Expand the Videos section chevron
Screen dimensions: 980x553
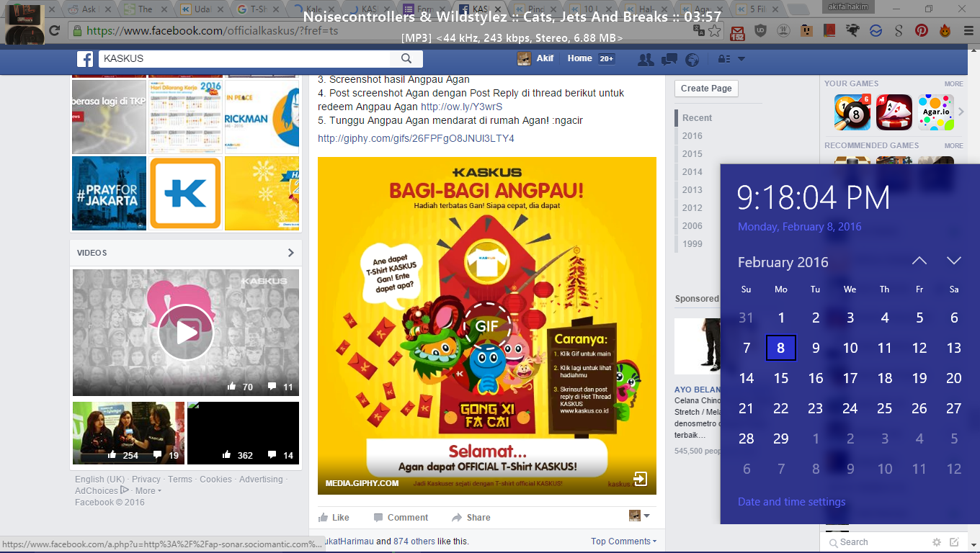(290, 253)
